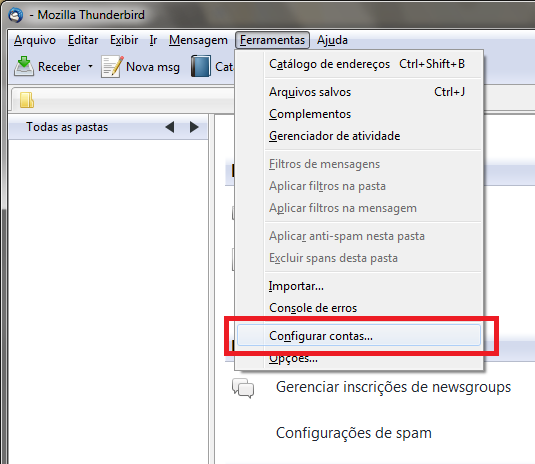The width and height of the screenshot is (535, 464).
Task: Show next folder view with right arrow
Action: (194, 127)
